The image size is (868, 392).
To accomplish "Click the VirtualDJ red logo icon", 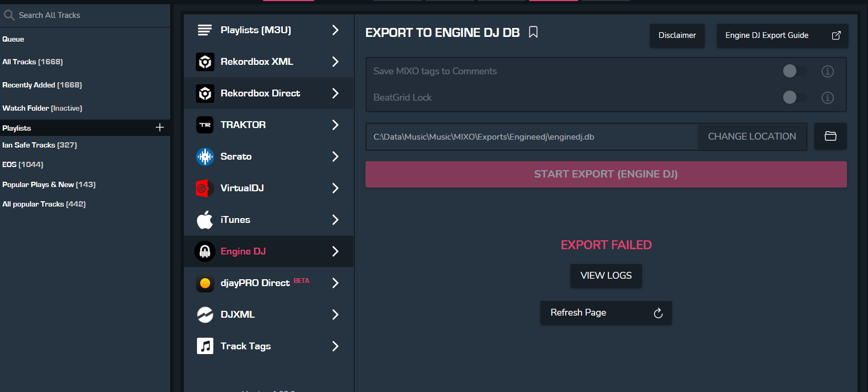I will 205,188.
